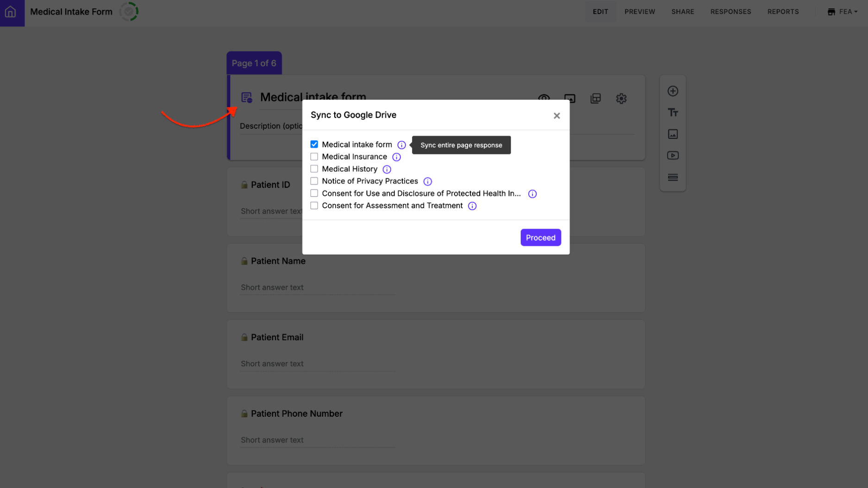The image size is (868, 488).
Task: Open the RESPONSES tab
Action: click(x=731, y=12)
